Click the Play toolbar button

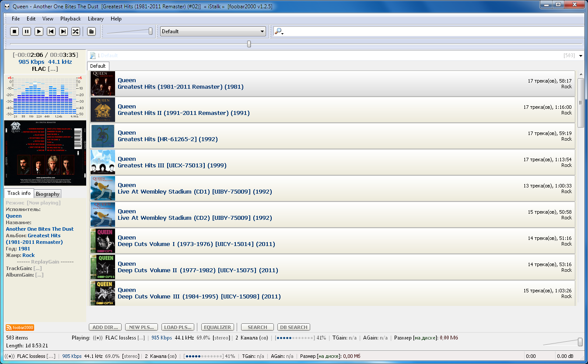click(39, 31)
